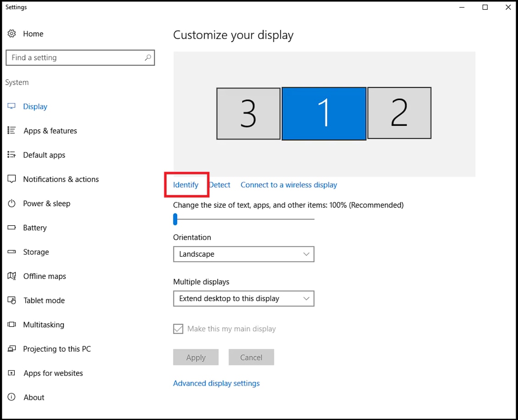Click Connect to a wireless display
The image size is (518, 420).
289,185
